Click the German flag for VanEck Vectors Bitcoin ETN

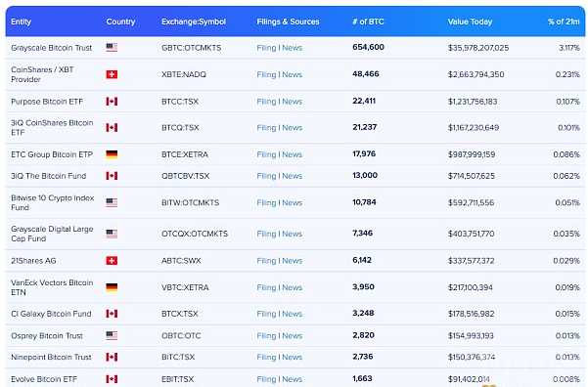112,287
